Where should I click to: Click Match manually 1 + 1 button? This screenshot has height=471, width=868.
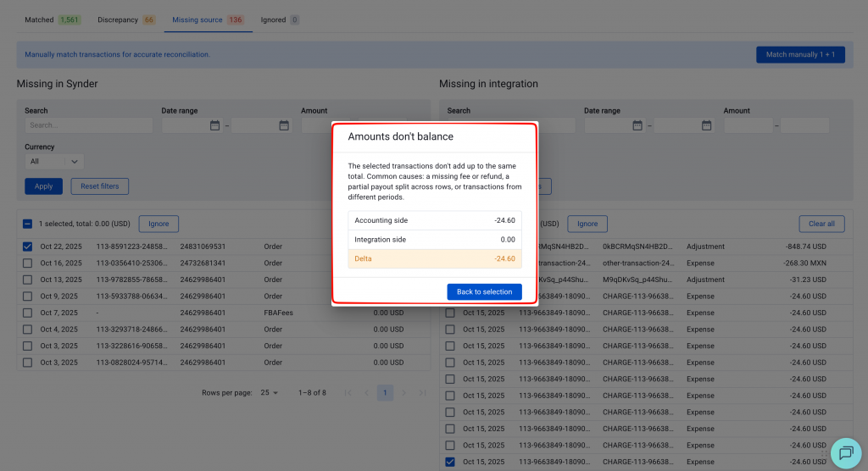tap(800, 54)
